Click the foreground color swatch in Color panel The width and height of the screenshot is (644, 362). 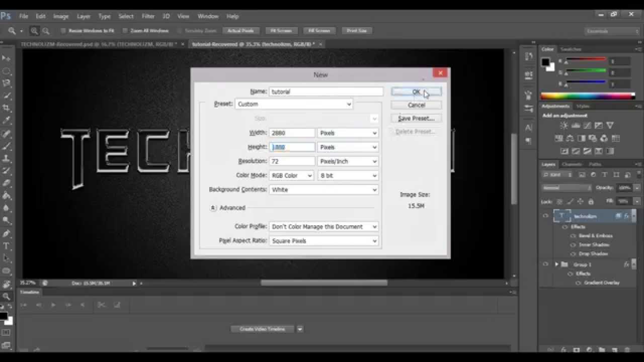[545, 62]
